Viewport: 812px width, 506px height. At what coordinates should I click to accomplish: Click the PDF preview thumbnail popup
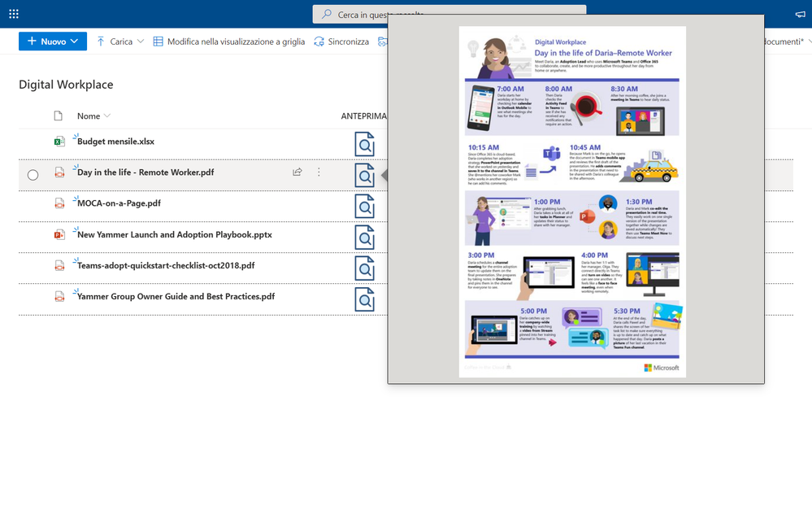575,199
